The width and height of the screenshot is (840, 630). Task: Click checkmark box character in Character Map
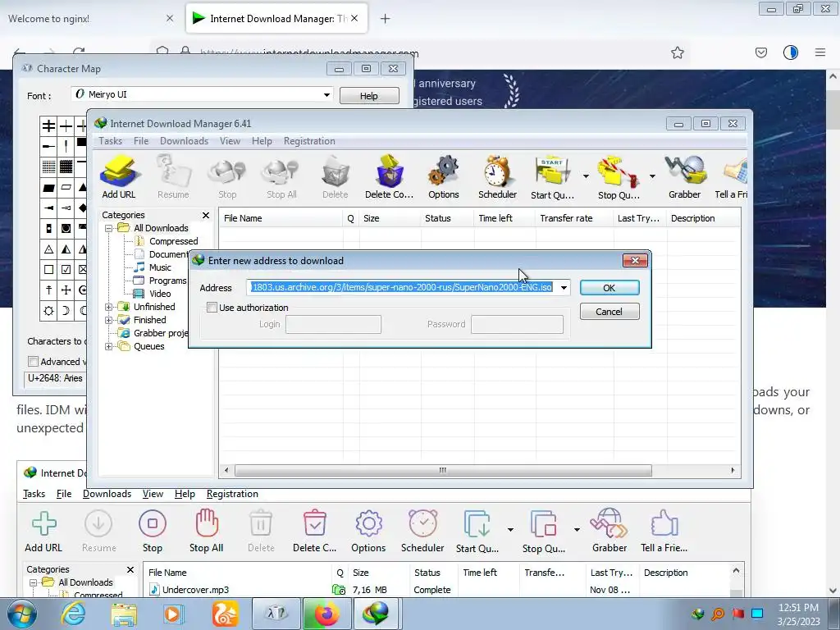coord(66,269)
